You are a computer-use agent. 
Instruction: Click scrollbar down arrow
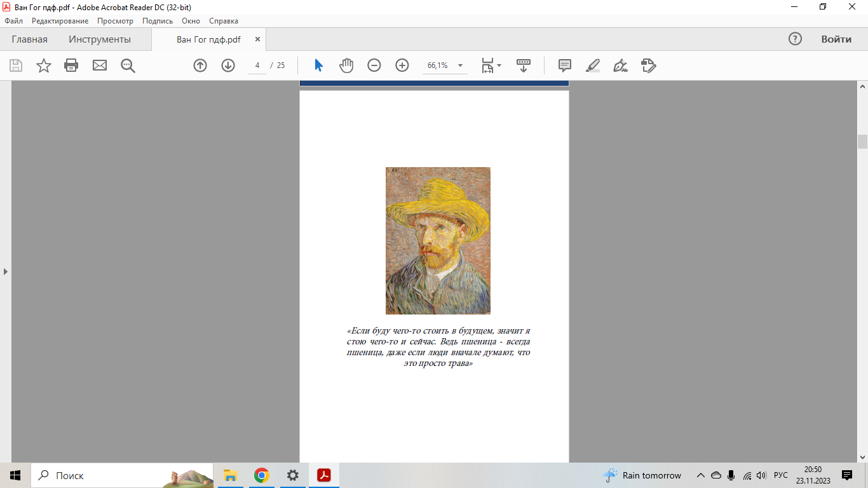click(862, 457)
